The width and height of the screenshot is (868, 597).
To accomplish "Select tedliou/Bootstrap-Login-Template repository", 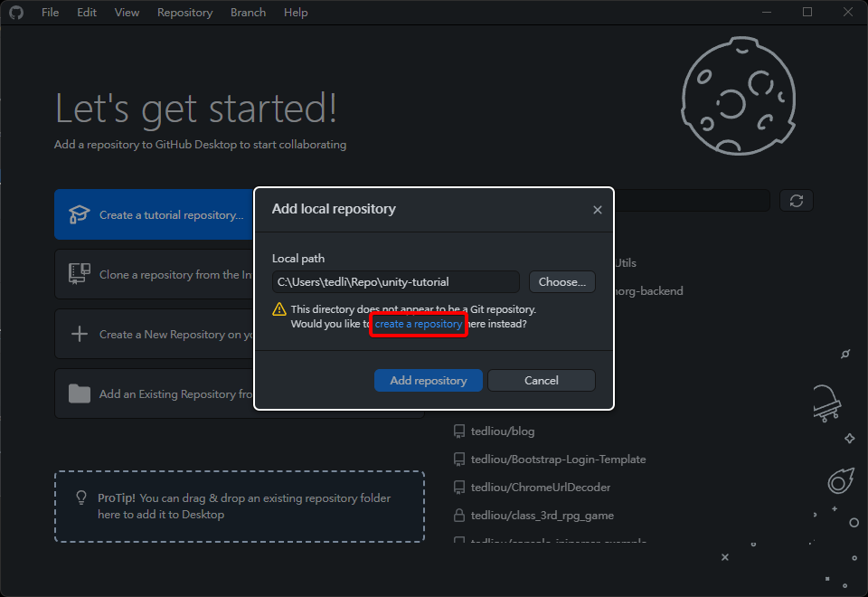I will coord(558,460).
